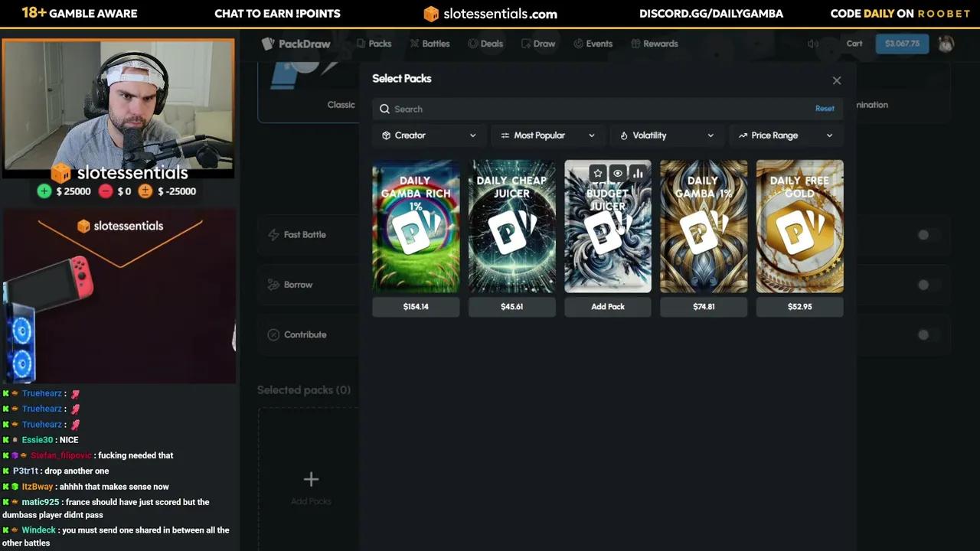The width and height of the screenshot is (980, 551).
Task: Click the sort icon beside Most Popular
Action: point(505,135)
